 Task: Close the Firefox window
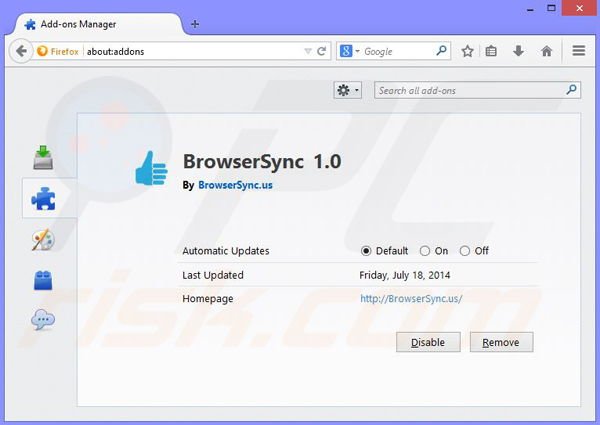[x=579, y=8]
